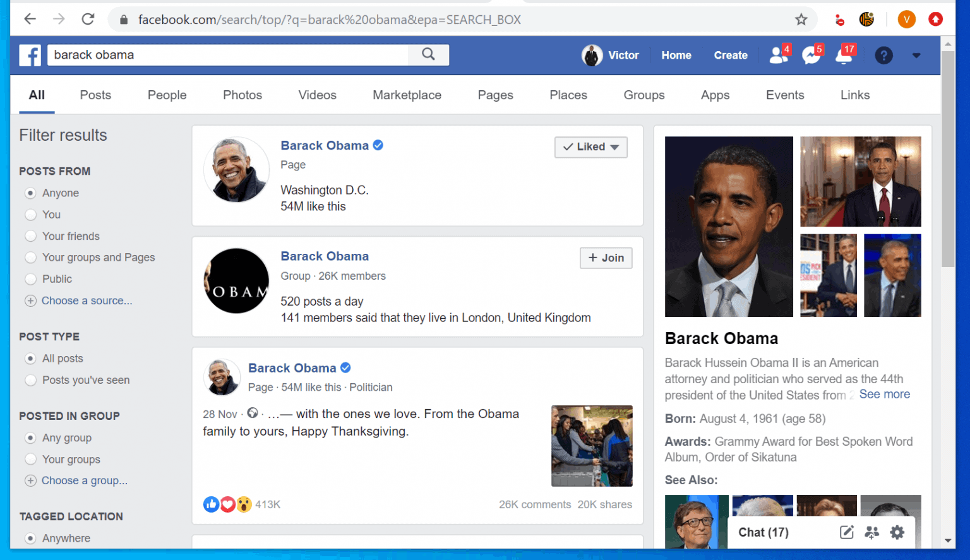This screenshot has height=560, width=970.
Task: Open the Facebook logo home icon
Action: click(x=30, y=56)
